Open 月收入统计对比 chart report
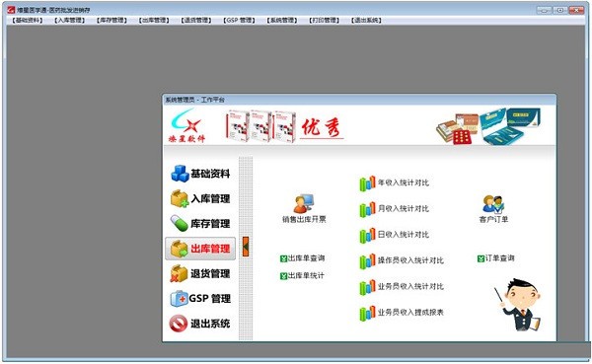The width and height of the screenshot is (592, 364). tap(394, 209)
